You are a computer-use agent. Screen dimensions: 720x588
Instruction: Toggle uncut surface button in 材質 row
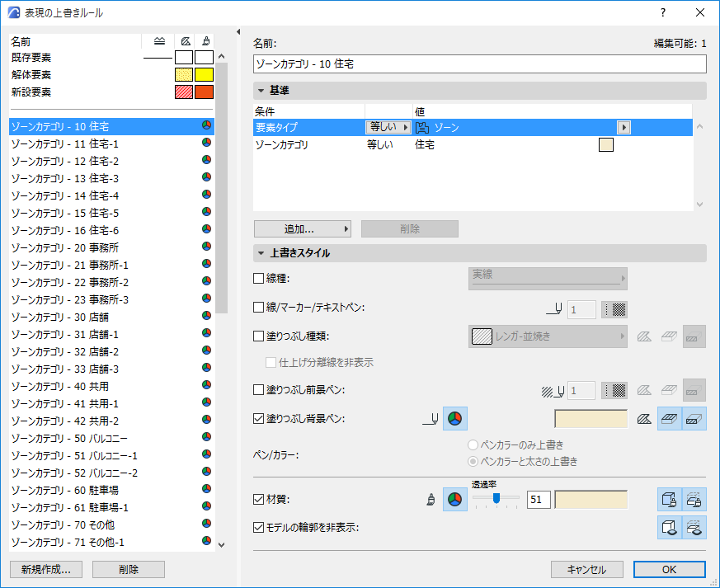pyautogui.click(x=670, y=500)
